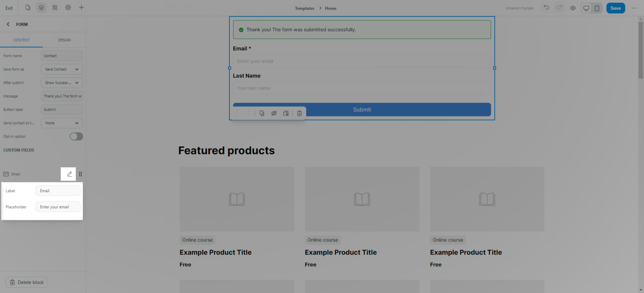Hide the form block with crossed-eye icon
Screen dimensions: 644x293
click(274, 113)
